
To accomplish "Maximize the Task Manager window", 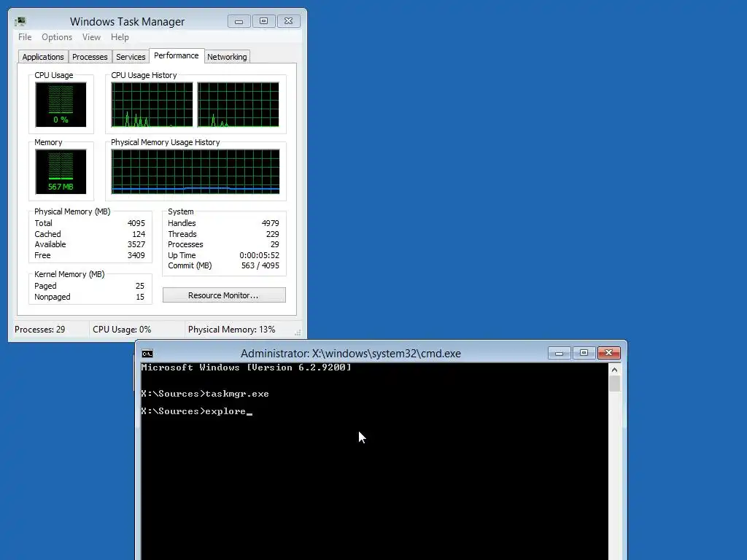I will 263,21.
